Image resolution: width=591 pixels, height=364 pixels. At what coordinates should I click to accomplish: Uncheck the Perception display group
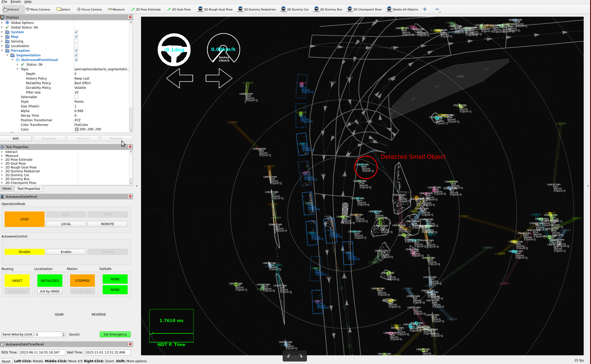tap(76, 50)
